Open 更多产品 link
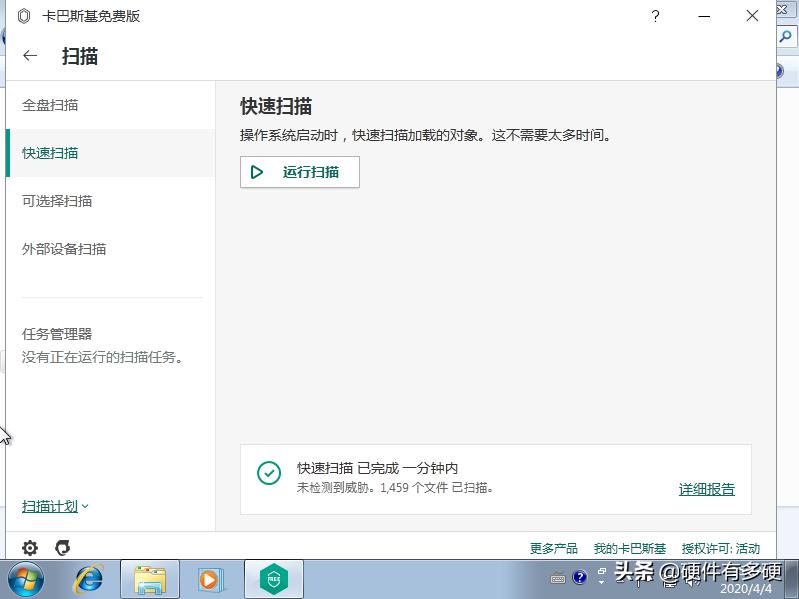Viewport: 799px width, 599px height. pyautogui.click(x=553, y=549)
